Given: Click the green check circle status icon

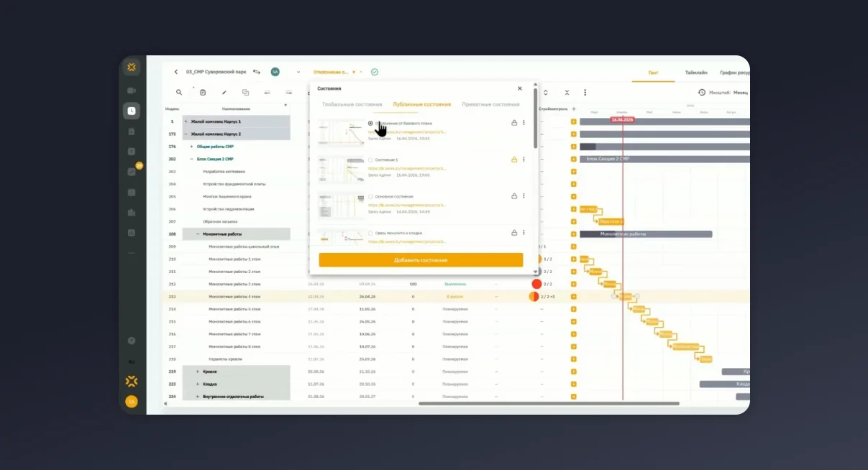Looking at the screenshot, I should pyautogui.click(x=375, y=72).
